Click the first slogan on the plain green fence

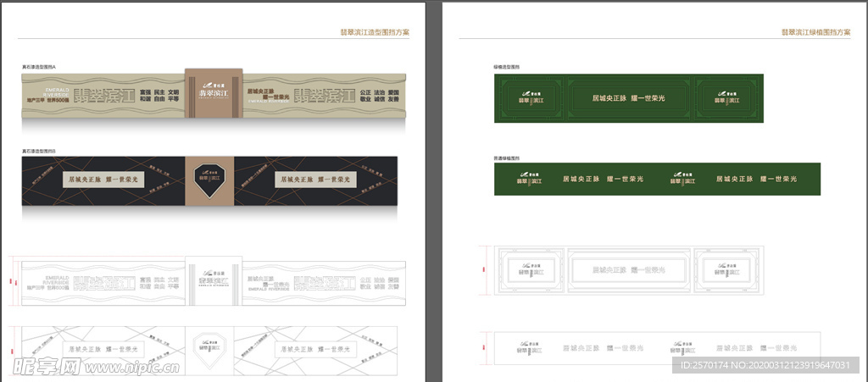604,179
